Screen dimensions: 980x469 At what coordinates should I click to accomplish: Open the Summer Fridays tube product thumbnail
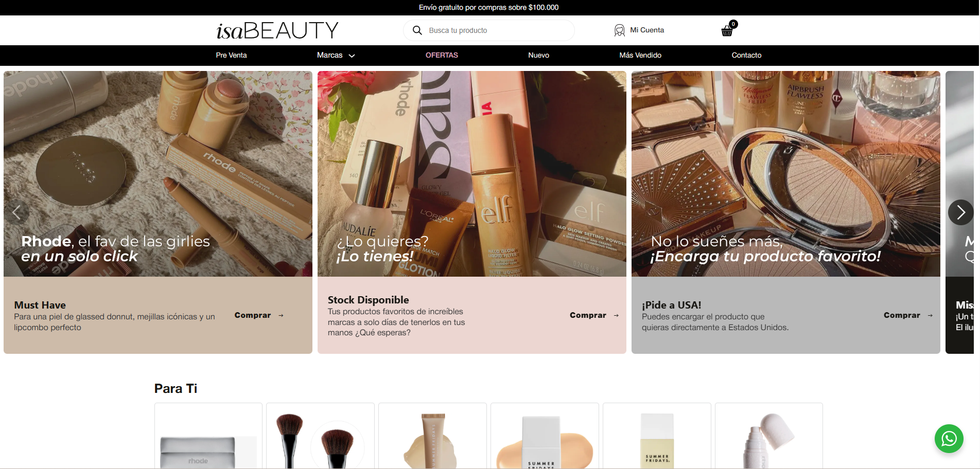432,436
